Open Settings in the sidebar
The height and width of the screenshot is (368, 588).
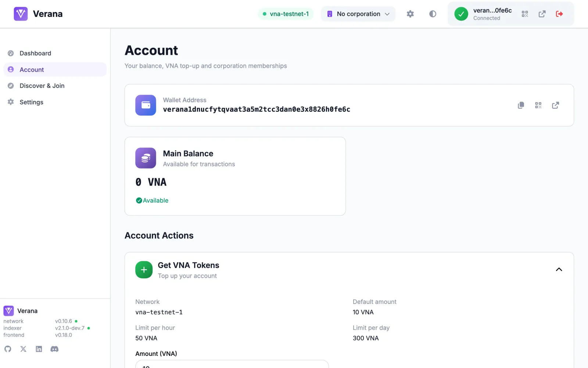(x=55, y=102)
